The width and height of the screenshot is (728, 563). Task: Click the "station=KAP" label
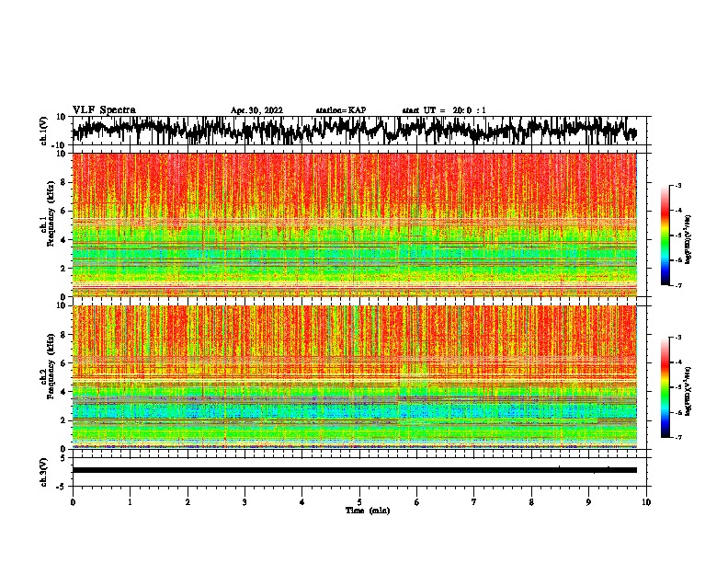click(x=341, y=110)
